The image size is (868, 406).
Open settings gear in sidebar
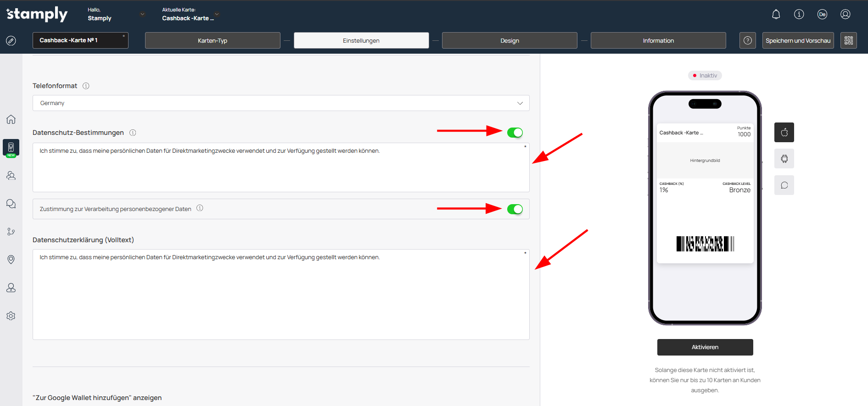pos(11,316)
